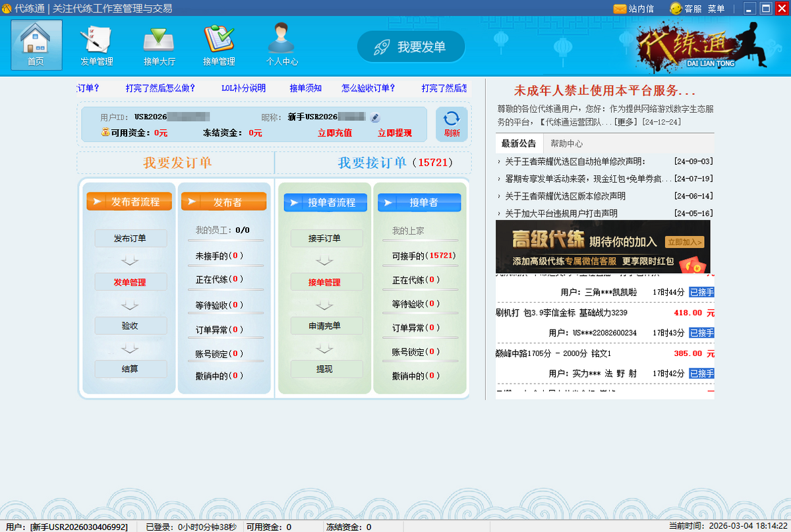This screenshot has height=532, width=791.
Task: Click the 立即提现 link
Action: point(394,133)
